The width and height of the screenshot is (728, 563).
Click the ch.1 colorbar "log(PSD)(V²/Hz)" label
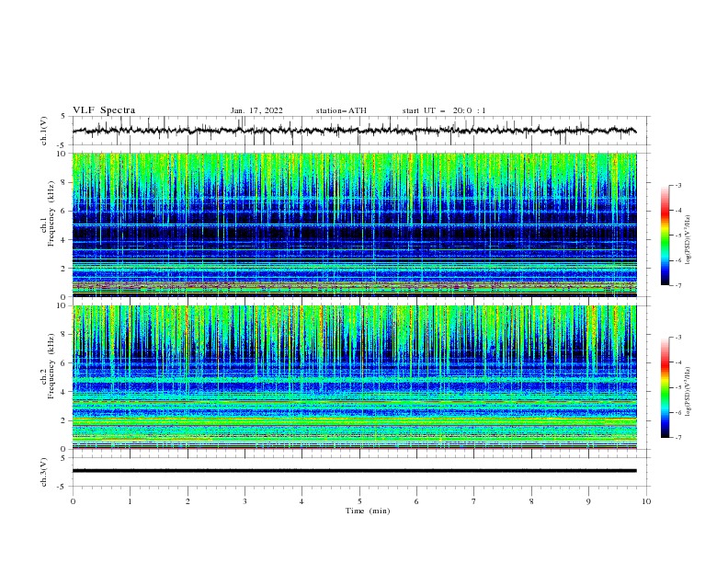point(688,240)
